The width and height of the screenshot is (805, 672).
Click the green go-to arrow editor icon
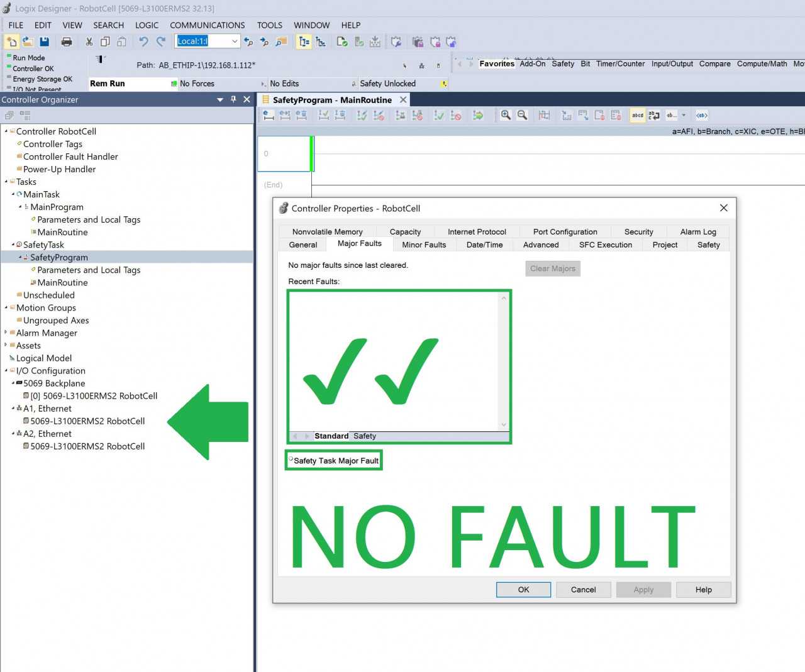tap(479, 115)
